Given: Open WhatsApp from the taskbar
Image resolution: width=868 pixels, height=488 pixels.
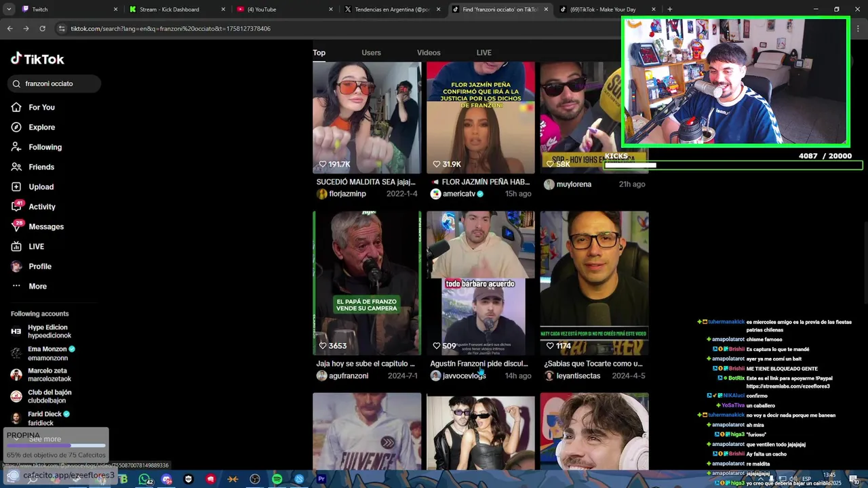Looking at the screenshot, I should 144,479.
